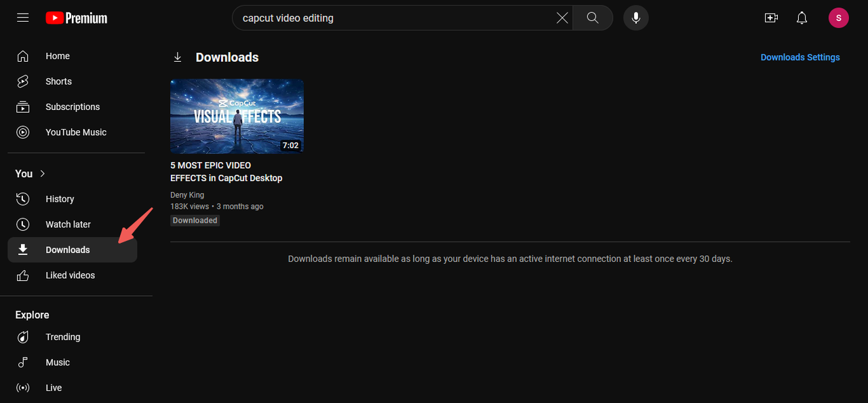Click the YouTube Music icon
Image resolution: width=868 pixels, height=403 pixels.
[23, 132]
